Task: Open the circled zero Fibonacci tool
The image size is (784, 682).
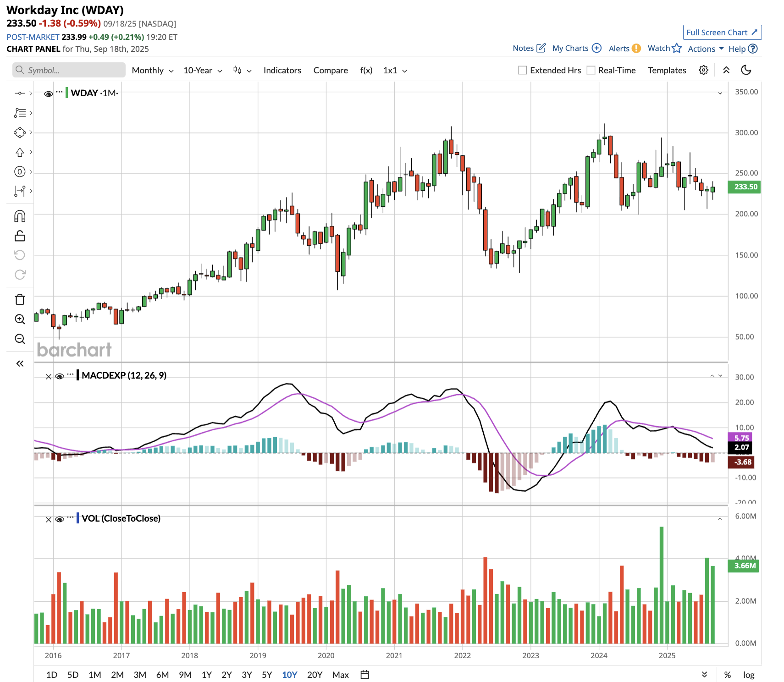Action: [x=20, y=172]
